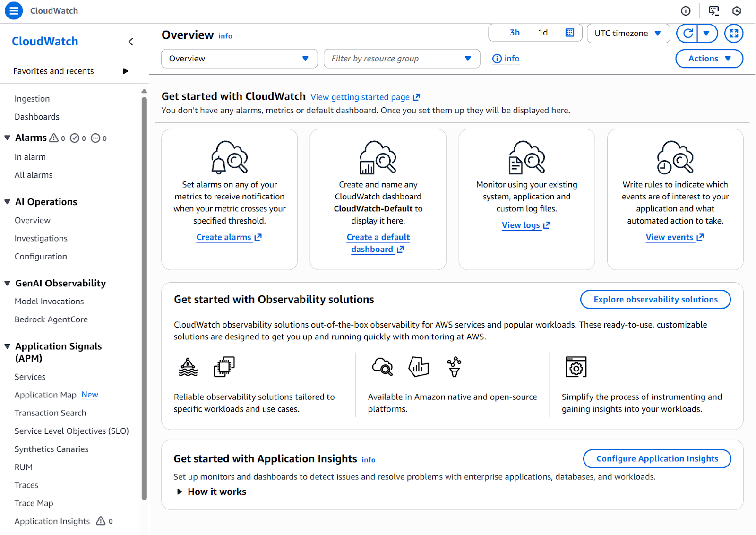Open Transaction Search in the sidebar
The width and height of the screenshot is (756, 535).
[x=50, y=413]
